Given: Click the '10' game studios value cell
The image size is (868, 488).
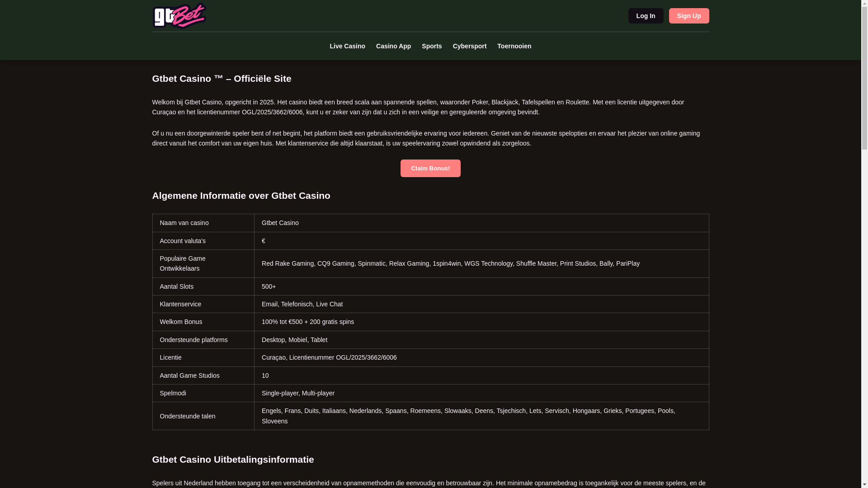Looking at the screenshot, I should [x=481, y=375].
